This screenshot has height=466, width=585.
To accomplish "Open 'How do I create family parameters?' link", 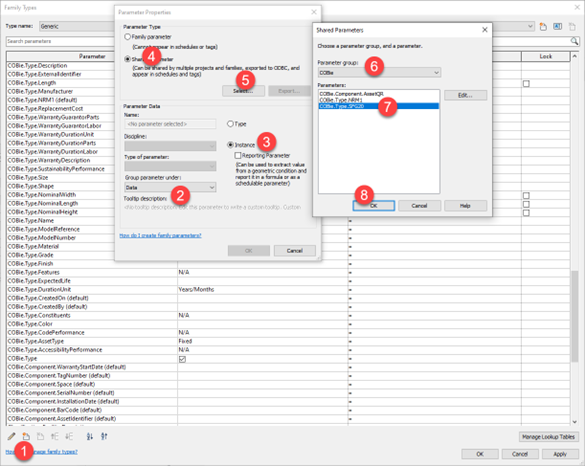I will pyautogui.click(x=160, y=235).
